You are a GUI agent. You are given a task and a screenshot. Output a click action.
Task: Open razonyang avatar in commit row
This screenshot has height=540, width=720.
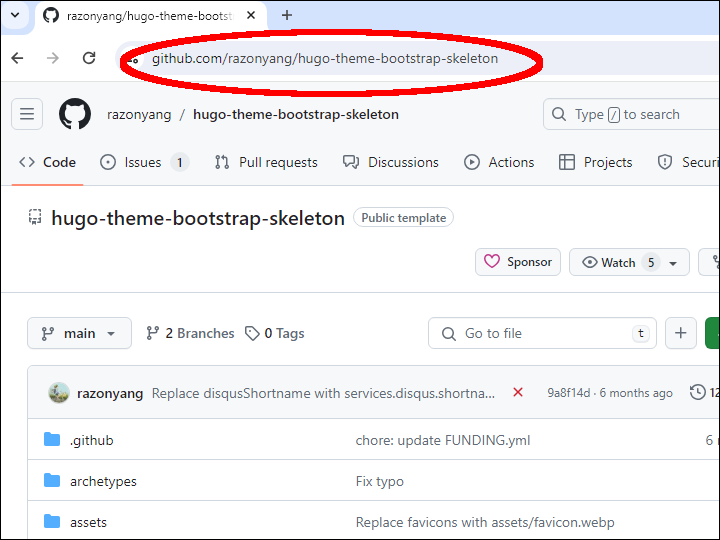[59, 393]
